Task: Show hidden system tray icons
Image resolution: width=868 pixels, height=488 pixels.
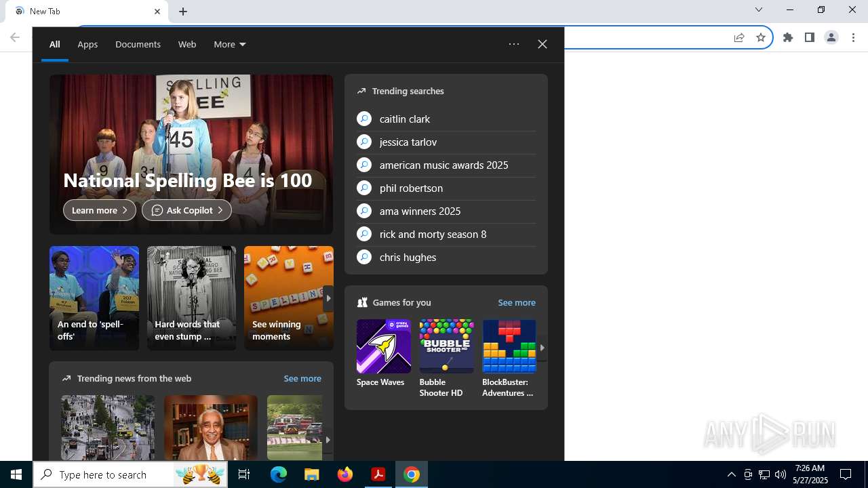Action: click(x=732, y=474)
